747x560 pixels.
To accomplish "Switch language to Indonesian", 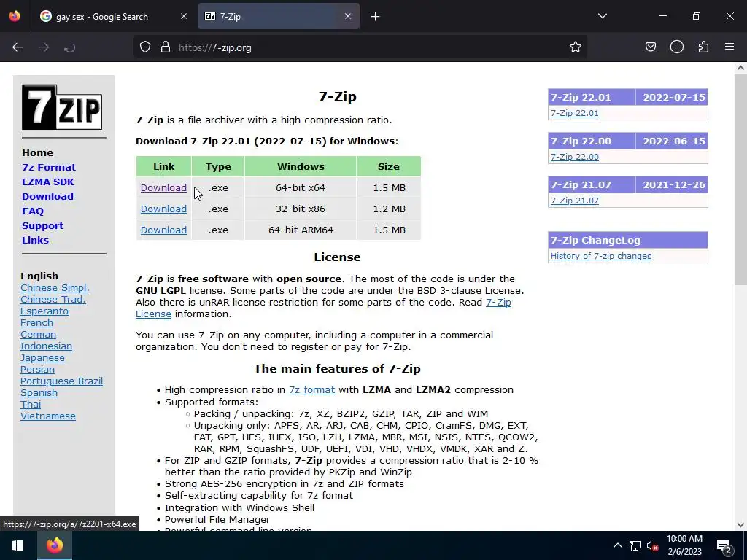I will click(46, 346).
